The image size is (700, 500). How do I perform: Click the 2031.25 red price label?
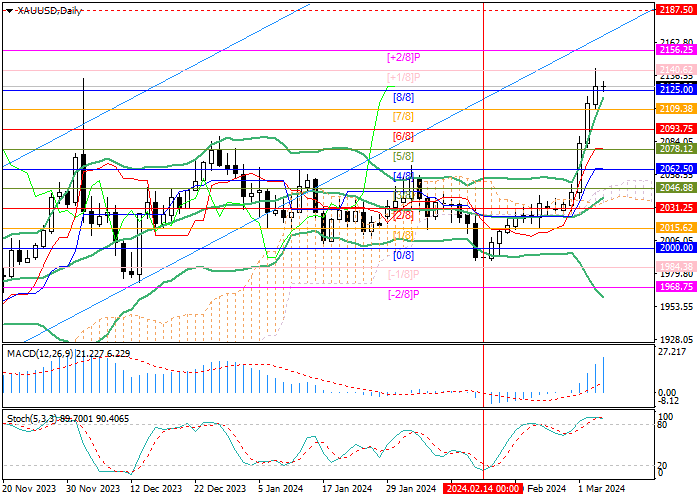(676, 208)
